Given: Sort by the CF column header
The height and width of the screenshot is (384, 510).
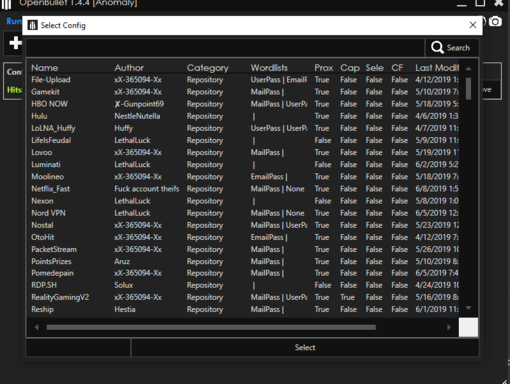Looking at the screenshot, I should [x=397, y=68].
